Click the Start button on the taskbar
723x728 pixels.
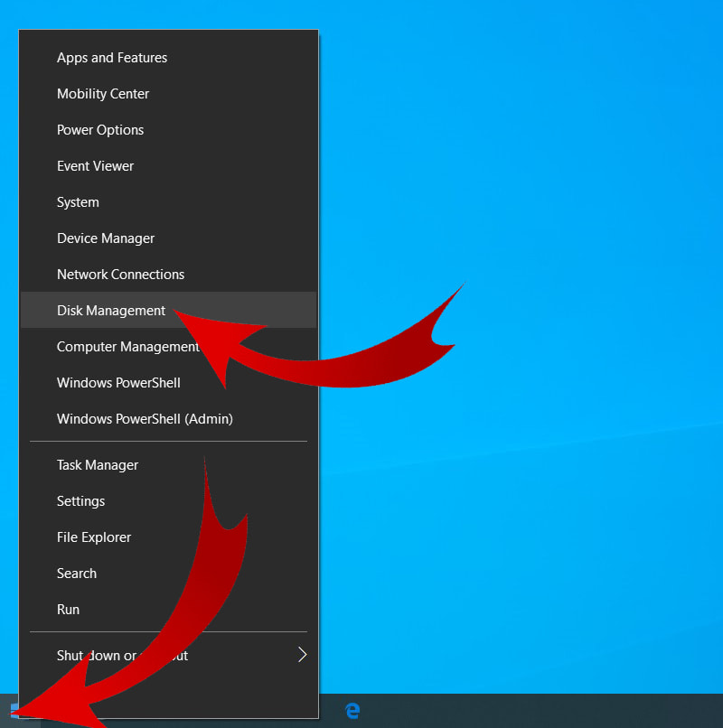[x=13, y=711]
